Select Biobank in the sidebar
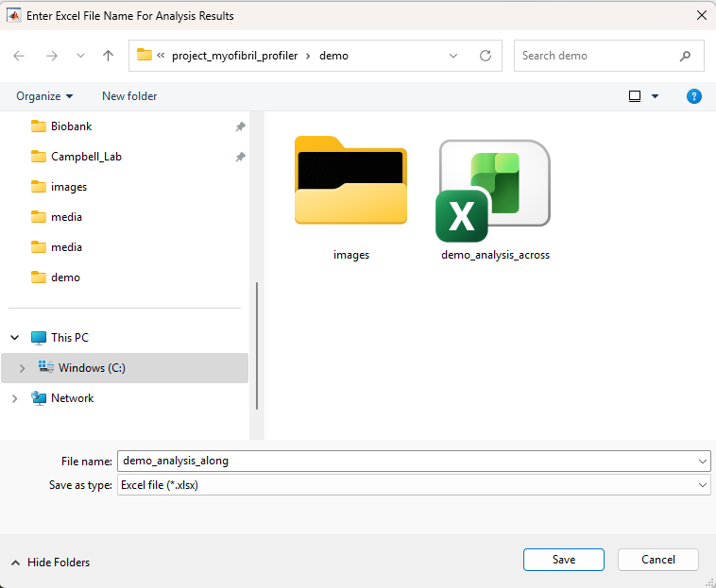 point(71,126)
